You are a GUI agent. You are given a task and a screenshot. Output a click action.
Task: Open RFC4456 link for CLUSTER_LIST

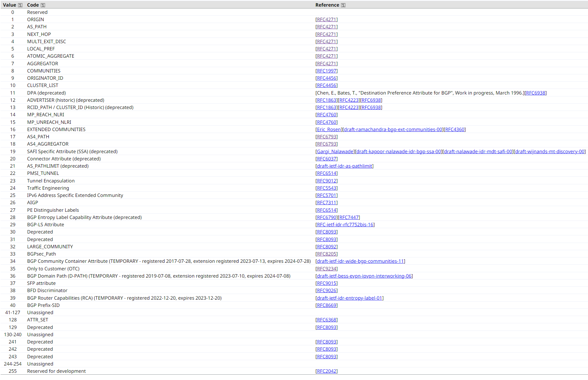(x=326, y=85)
